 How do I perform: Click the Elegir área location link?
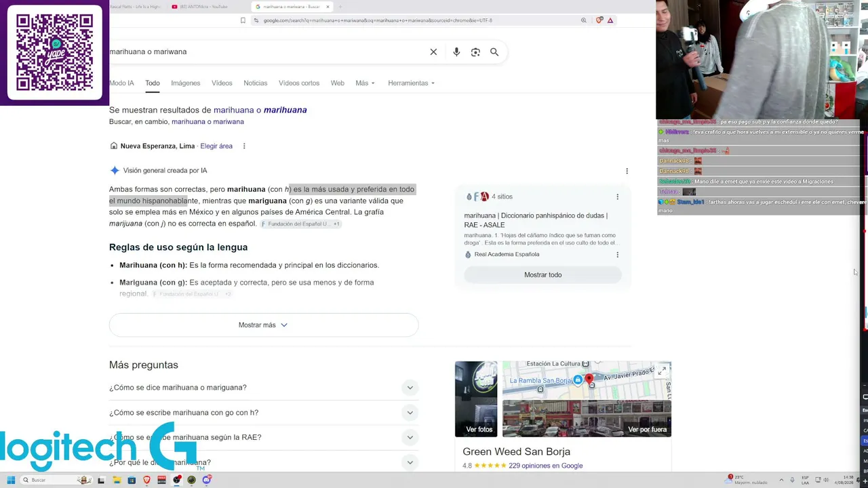point(216,146)
